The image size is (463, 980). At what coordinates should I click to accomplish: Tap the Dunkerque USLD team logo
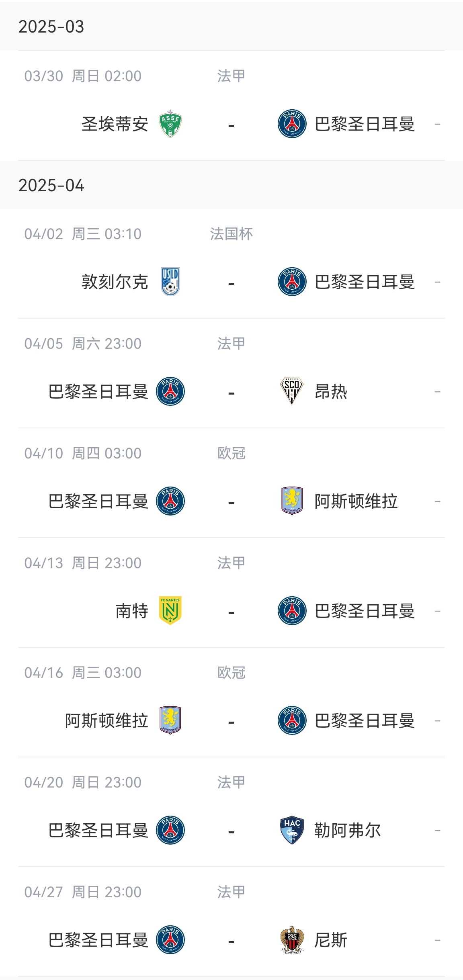pos(170,282)
